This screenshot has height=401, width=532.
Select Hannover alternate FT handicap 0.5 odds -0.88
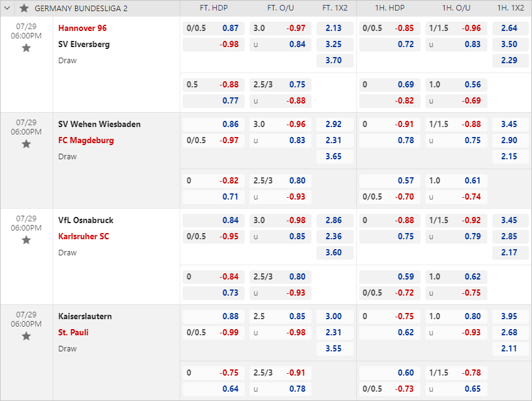coord(214,84)
